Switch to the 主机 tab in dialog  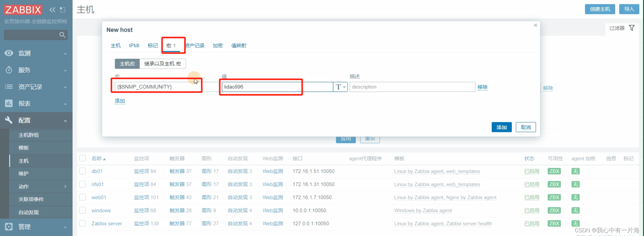coord(116,45)
